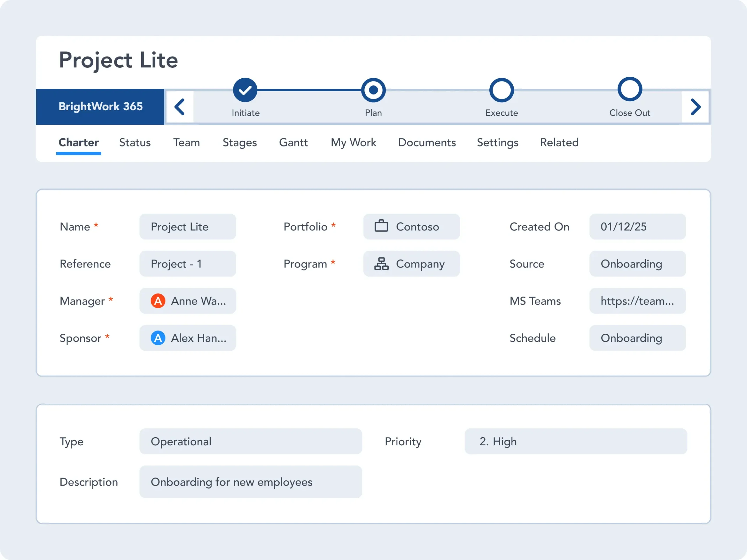
Task: Open the MS Teams https link
Action: (x=637, y=301)
